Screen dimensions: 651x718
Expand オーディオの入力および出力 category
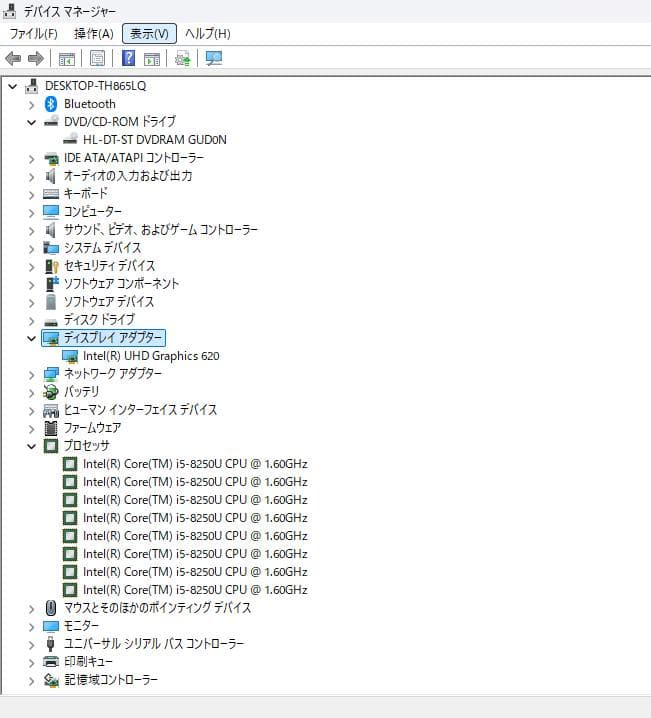pos(32,177)
